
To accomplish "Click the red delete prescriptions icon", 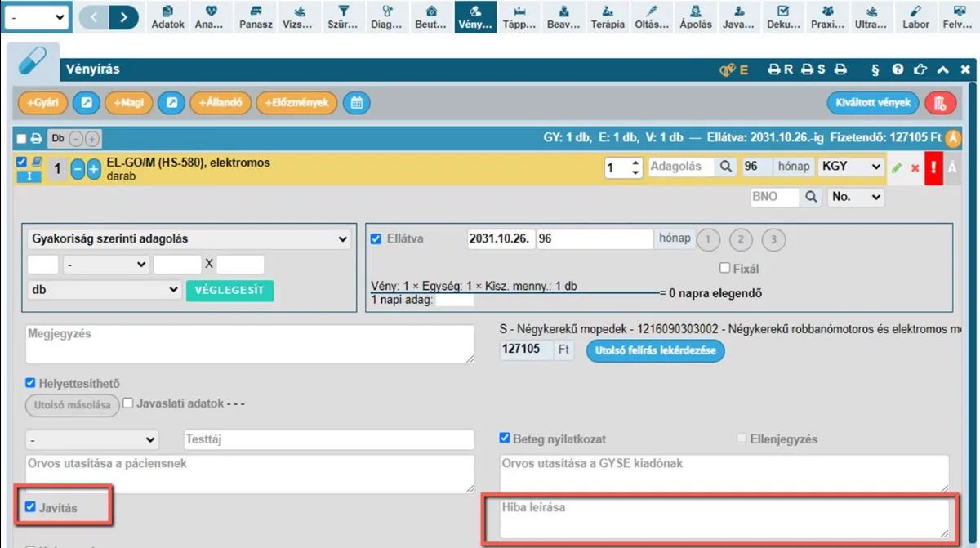I will coord(940,103).
